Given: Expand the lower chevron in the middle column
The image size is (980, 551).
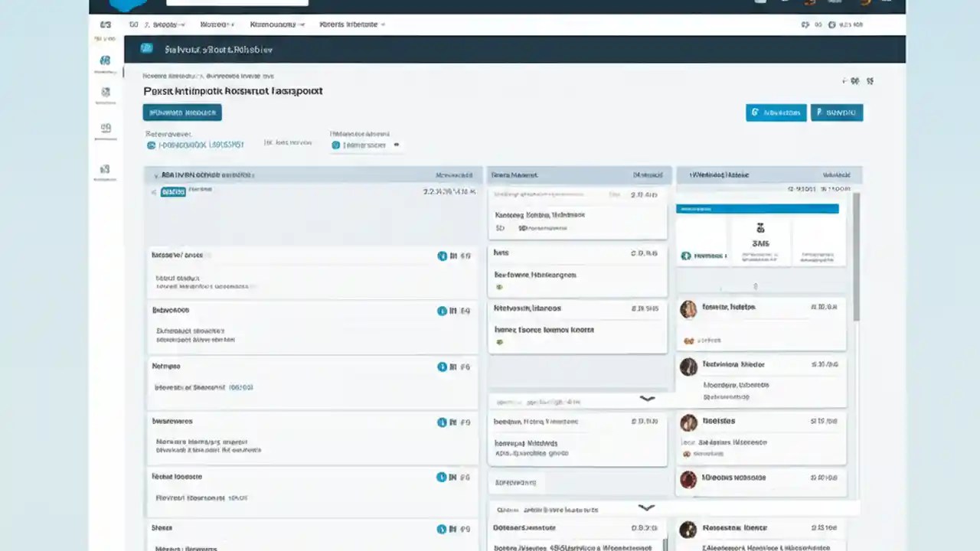Looking at the screenshot, I should pos(647,507).
